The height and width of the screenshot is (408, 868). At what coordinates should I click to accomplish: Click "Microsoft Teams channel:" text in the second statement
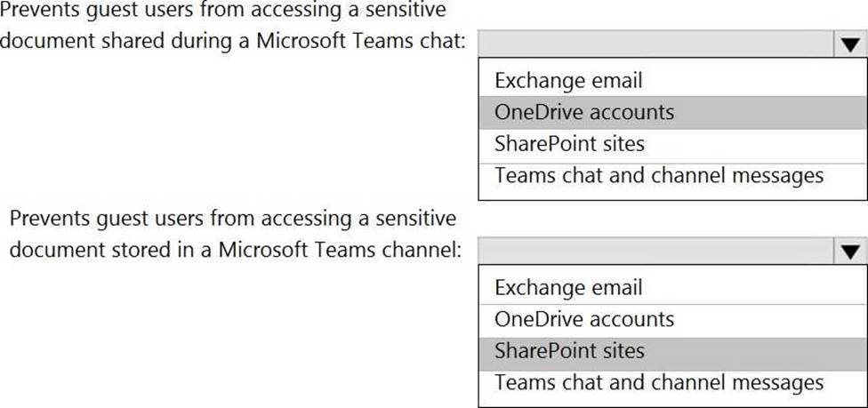[340, 250]
